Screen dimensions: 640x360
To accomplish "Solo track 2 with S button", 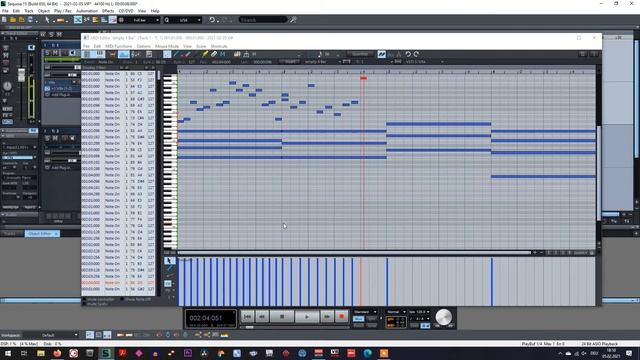I will tap(47, 138).
